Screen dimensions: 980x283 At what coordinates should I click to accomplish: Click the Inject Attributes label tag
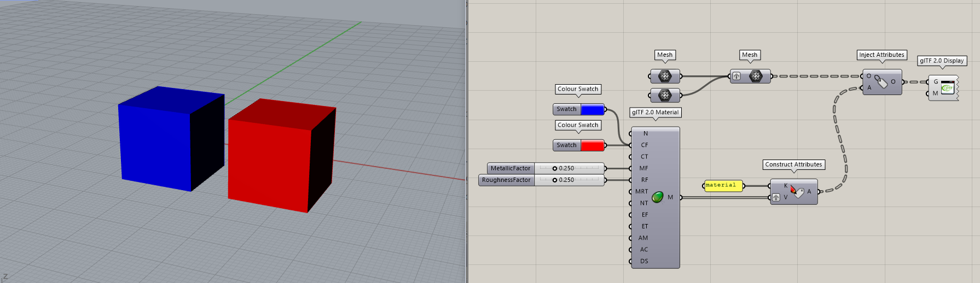882,55
